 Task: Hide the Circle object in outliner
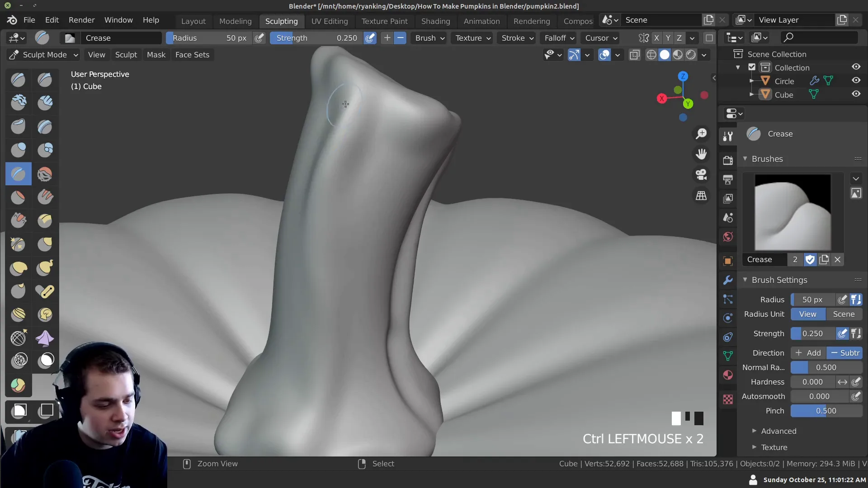click(856, 80)
